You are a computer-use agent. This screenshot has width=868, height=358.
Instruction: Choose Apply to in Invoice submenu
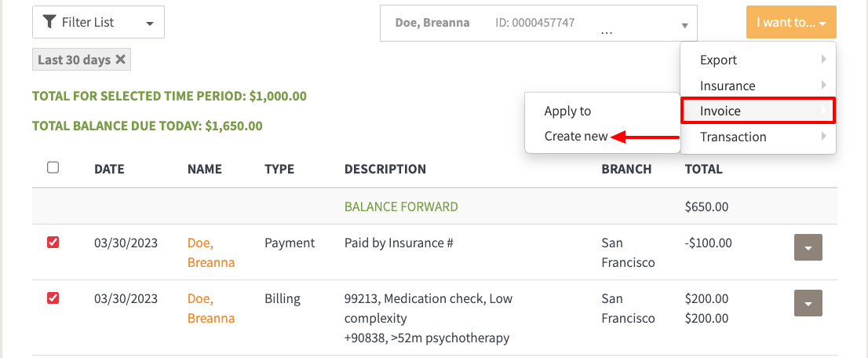pos(567,111)
